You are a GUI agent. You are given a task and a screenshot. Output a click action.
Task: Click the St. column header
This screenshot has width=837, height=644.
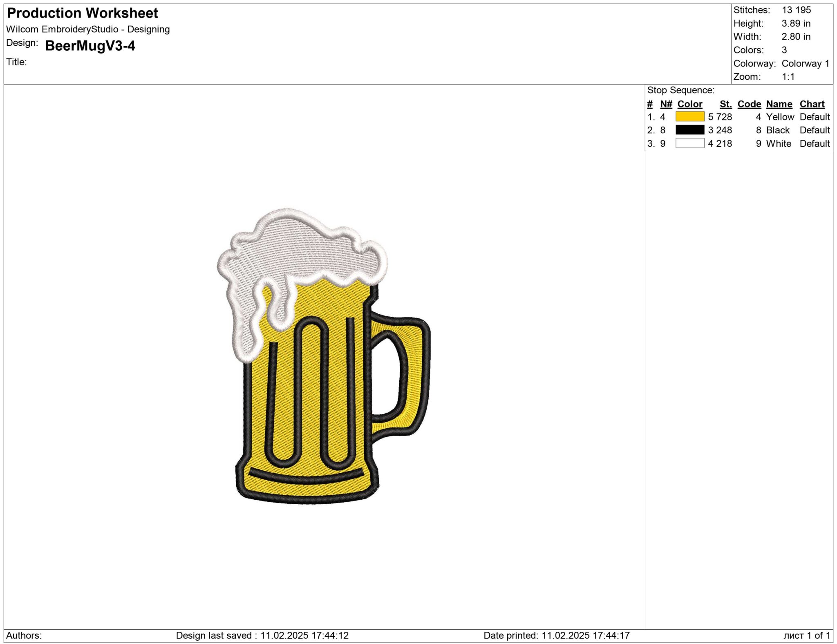click(x=726, y=104)
